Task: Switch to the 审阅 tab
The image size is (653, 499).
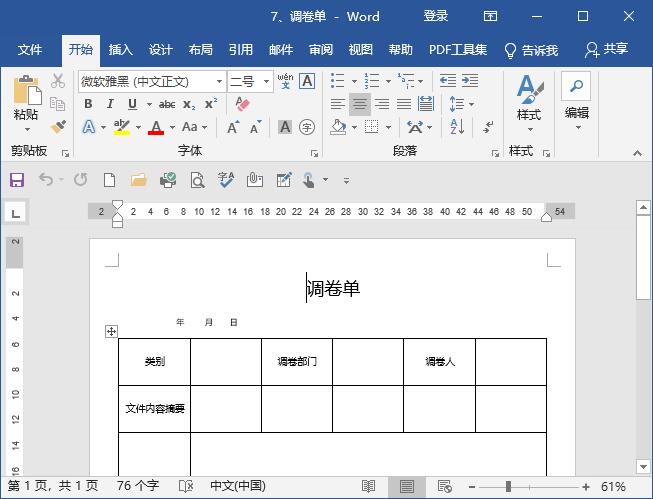Action: pyautogui.click(x=321, y=50)
